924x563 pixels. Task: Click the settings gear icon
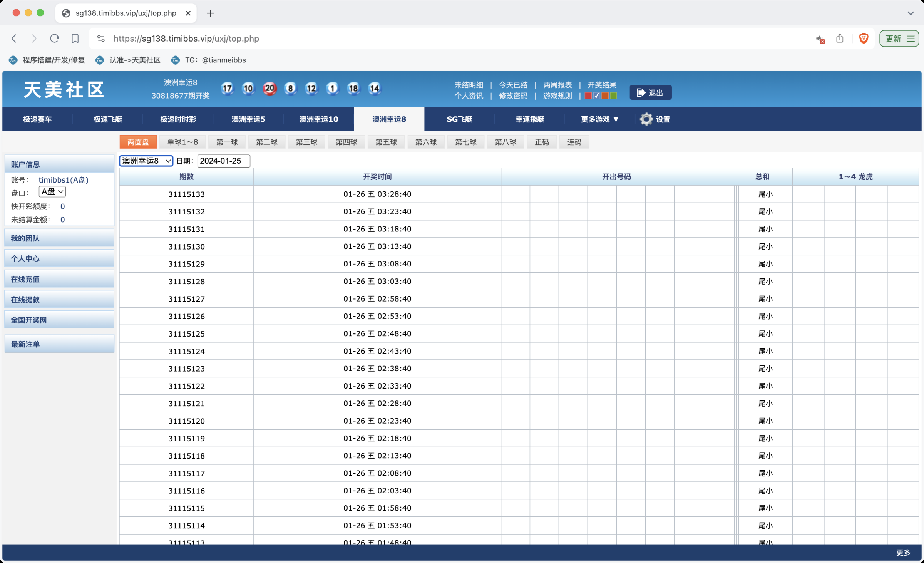[x=646, y=119]
